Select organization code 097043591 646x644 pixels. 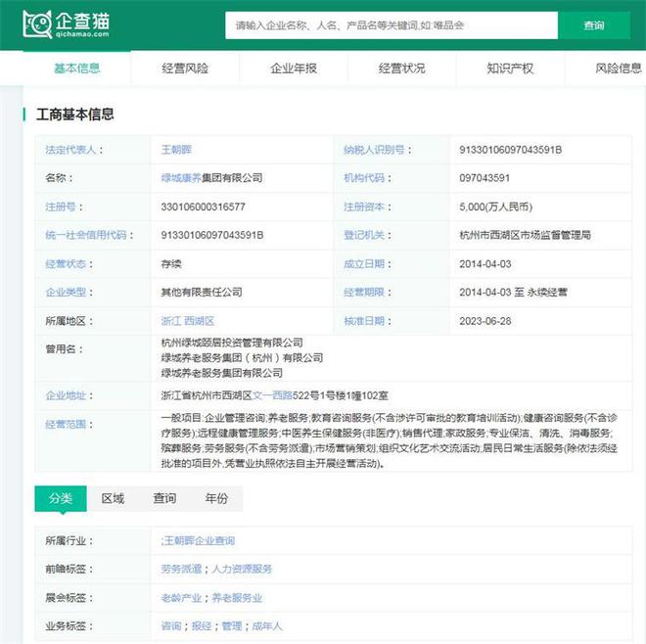[x=484, y=178]
